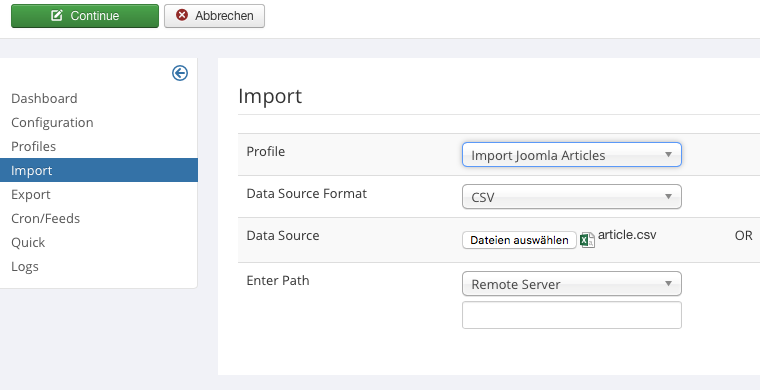760x390 pixels.
Task: Click the Profile label
Action: 266,152
